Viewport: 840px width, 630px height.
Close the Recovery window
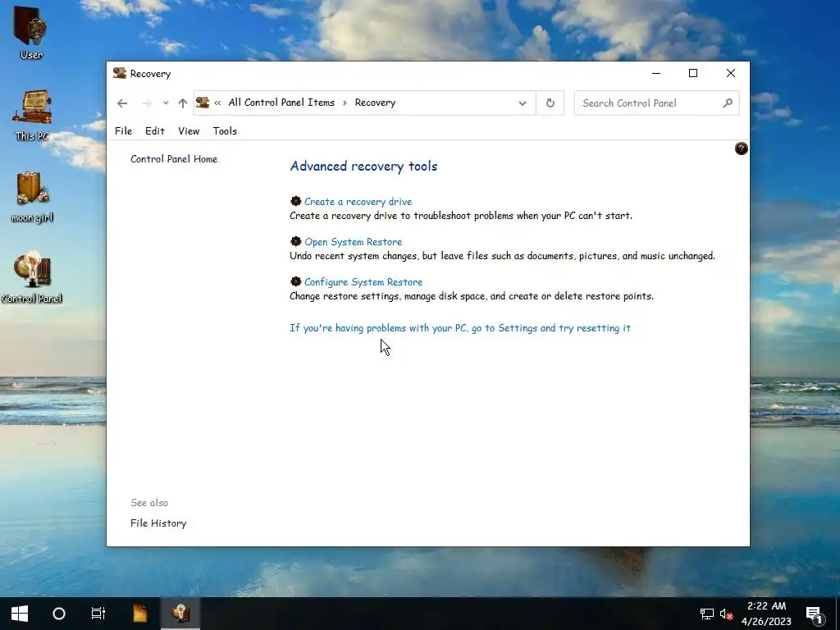point(731,73)
